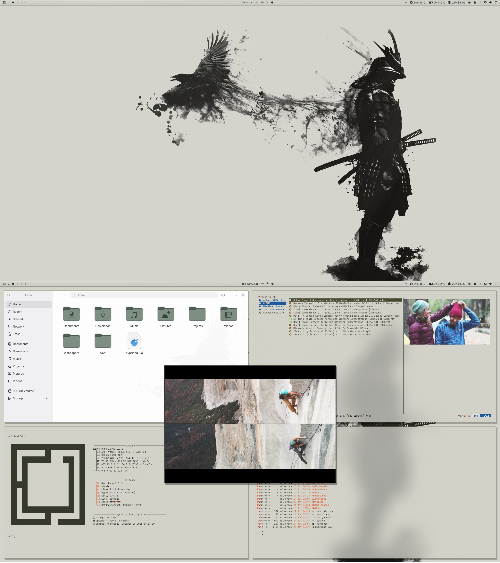Image resolution: width=500 pixels, height=563 pixels.
Task: Select the highlighted first entry in Files sidebar
Action: tap(29, 304)
